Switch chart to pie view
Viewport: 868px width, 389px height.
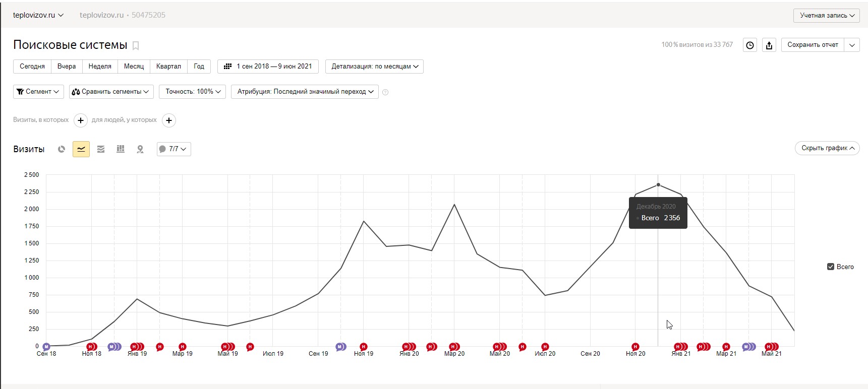[62, 149]
